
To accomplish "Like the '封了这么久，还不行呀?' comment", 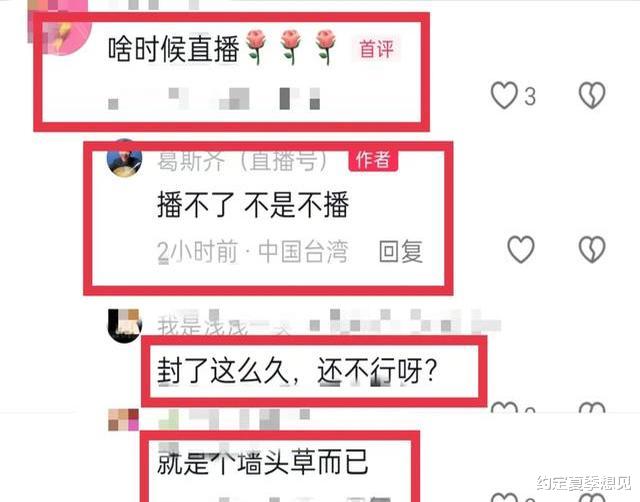I will coord(504,408).
